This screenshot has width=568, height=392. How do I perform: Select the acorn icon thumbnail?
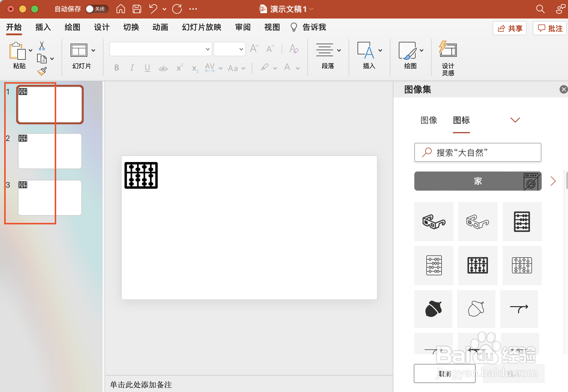(x=433, y=309)
